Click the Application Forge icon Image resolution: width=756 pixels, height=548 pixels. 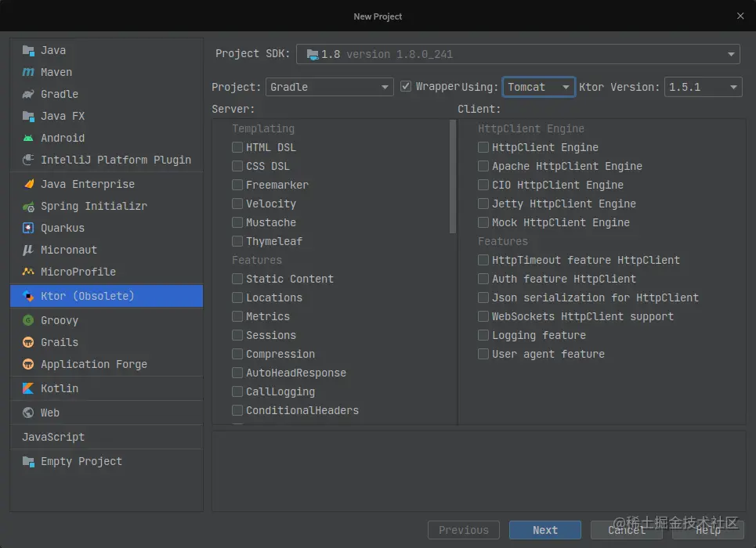[x=28, y=364]
